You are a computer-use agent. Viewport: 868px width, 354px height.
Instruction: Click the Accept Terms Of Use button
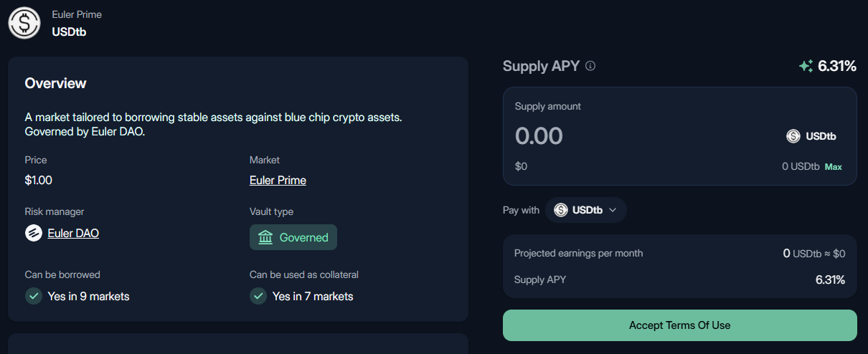[x=680, y=325]
